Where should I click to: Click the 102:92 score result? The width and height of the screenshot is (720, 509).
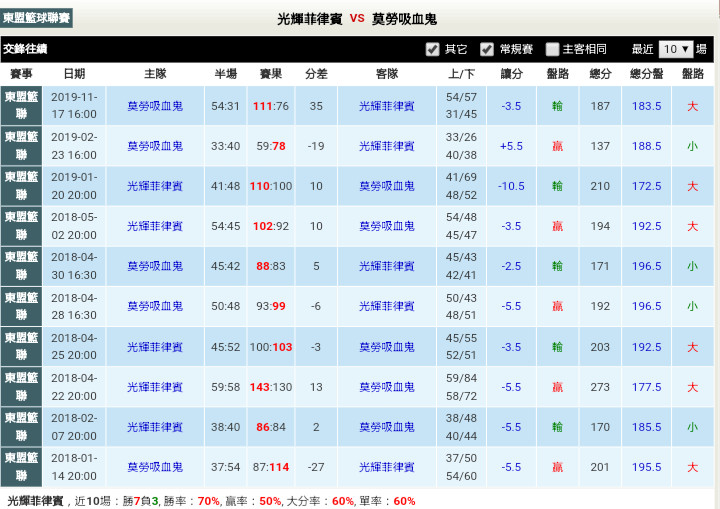point(271,226)
